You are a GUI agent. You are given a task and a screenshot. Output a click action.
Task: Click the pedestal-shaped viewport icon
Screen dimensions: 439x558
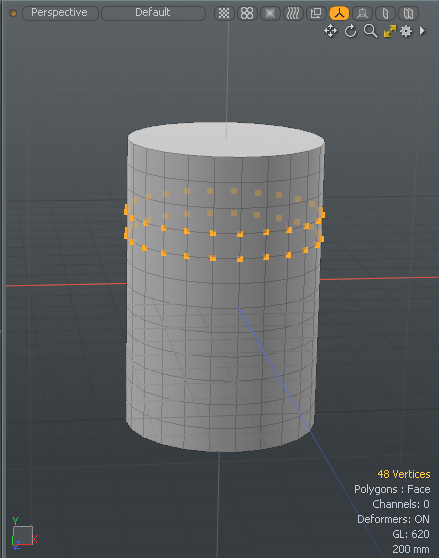(x=362, y=13)
